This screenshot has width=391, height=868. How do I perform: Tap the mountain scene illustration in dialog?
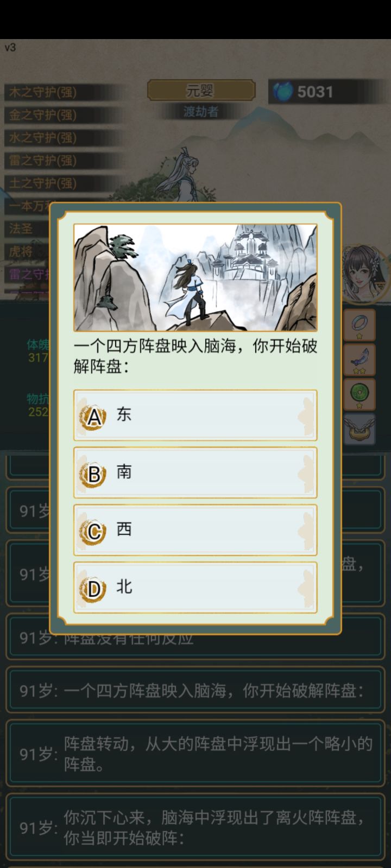click(x=195, y=277)
